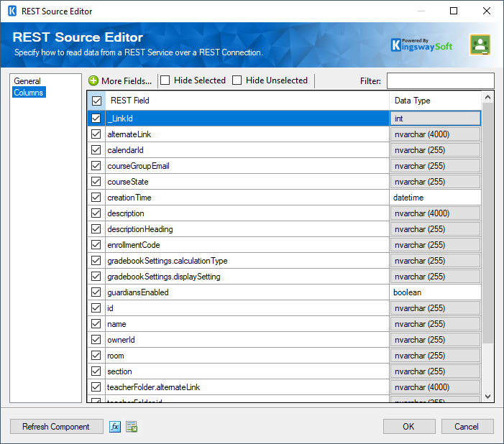Select the gradebookSettings.calculationType field
Screen dimensions: 504x444
[x=247, y=261]
